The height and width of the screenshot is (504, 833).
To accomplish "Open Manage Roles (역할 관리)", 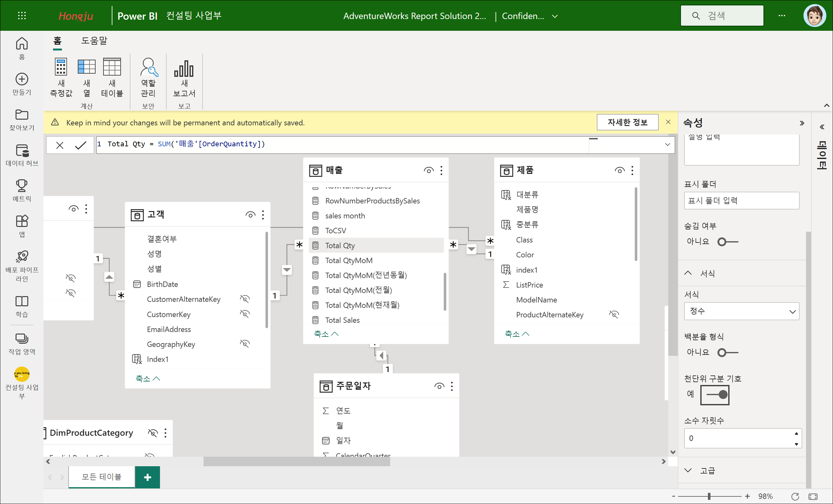I will coord(149,77).
